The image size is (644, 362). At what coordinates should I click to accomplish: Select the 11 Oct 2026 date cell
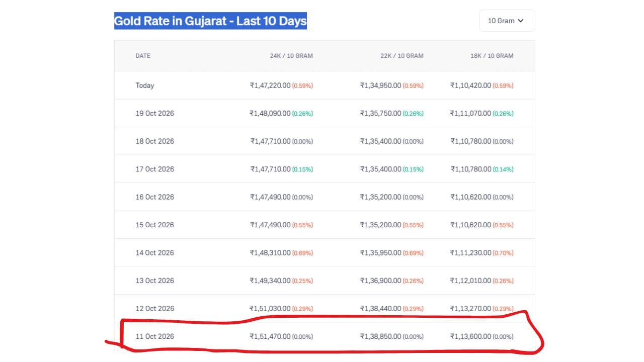tap(155, 336)
